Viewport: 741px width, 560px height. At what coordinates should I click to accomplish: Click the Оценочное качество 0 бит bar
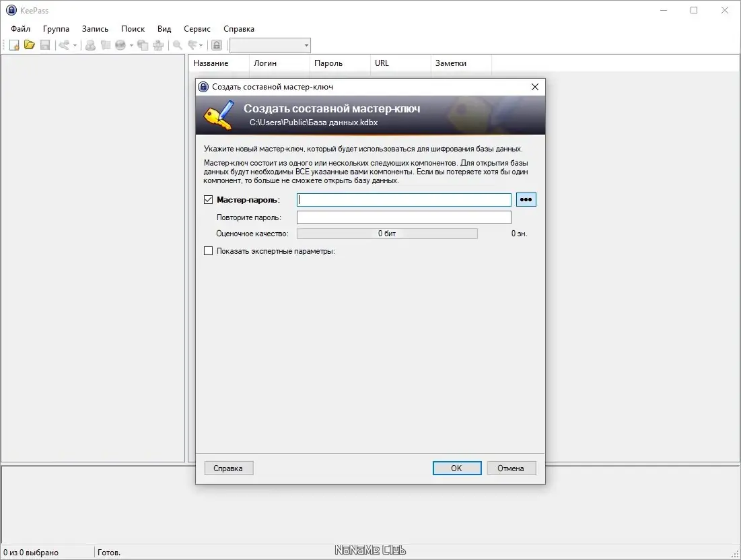pyautogui.click(x=387, y=234)
